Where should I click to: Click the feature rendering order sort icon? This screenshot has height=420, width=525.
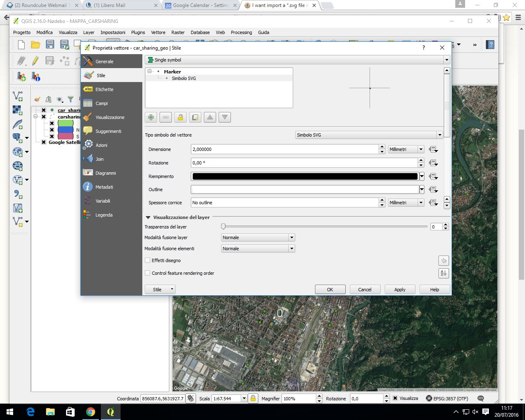pyautogui.click(x=443, y=273)
